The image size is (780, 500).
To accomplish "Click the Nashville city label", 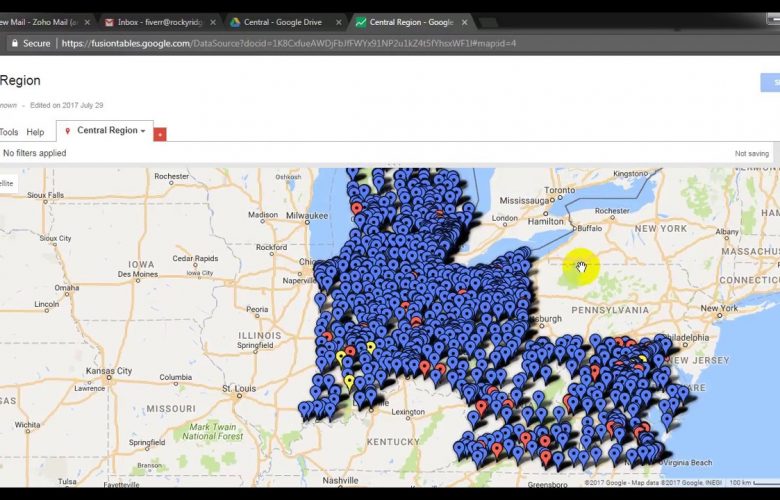I will coord(340,480).
